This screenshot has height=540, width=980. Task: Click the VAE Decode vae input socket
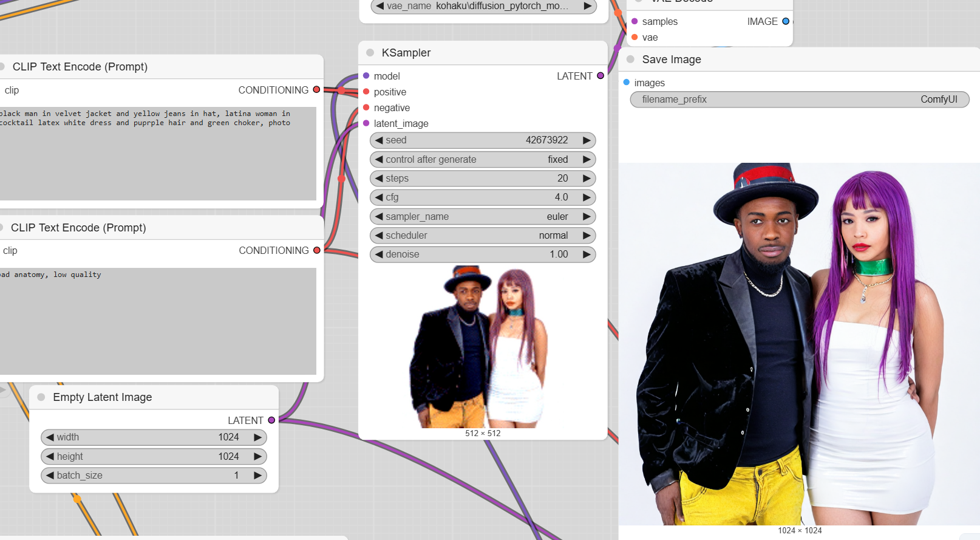click(635, 37)
